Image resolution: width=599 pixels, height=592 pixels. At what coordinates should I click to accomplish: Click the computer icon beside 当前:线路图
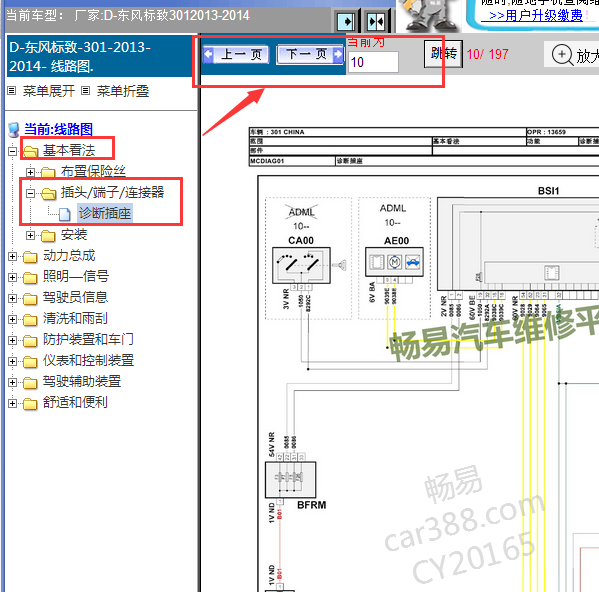click(14, 130)
